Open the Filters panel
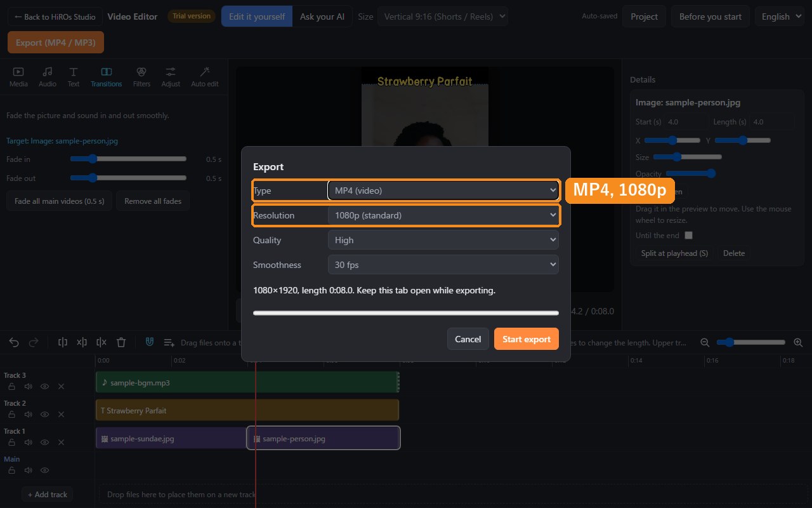This screenshot has height=508, width=812. pos(141,77)
